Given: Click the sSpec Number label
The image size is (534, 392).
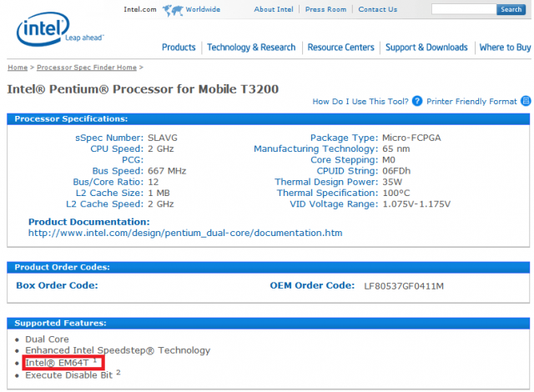Looking at the screenshot, I should [x=109, y=138].
